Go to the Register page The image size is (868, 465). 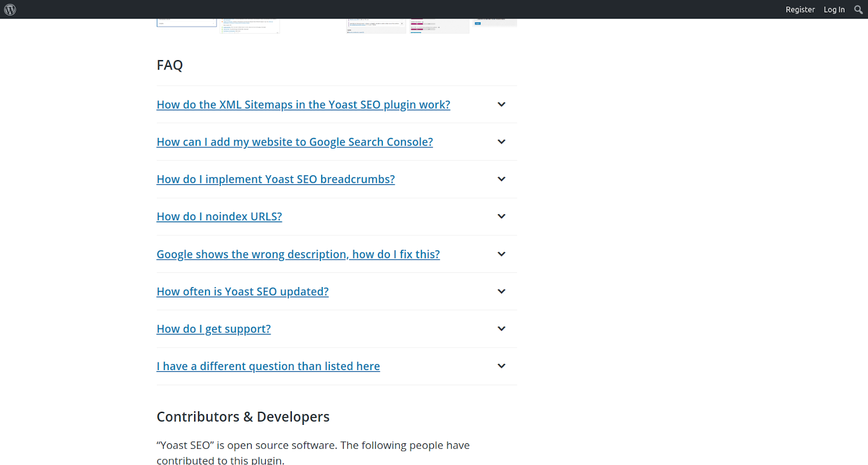tap(800, 9)
